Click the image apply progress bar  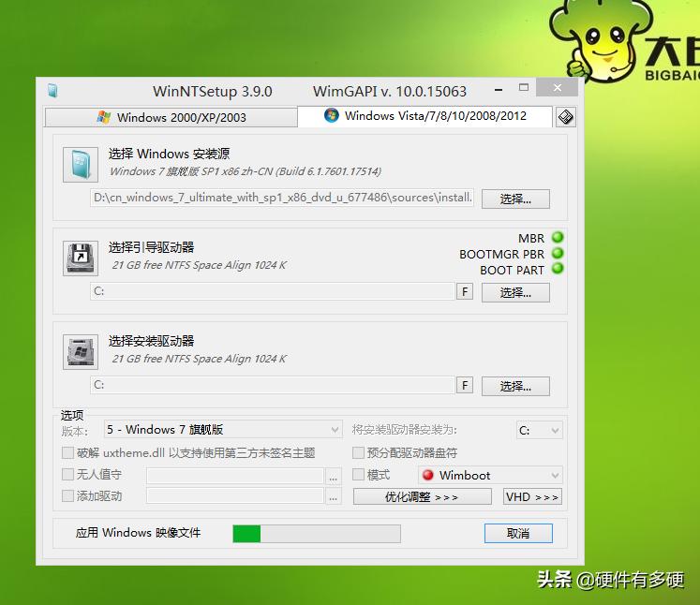(x=317, y=534)
